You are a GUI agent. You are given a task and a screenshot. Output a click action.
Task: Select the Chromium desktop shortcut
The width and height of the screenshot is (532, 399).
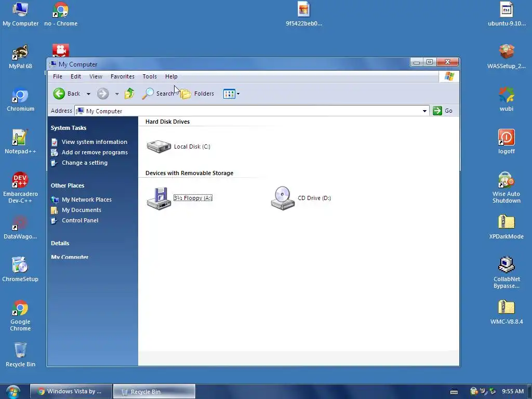coord(20,99)
